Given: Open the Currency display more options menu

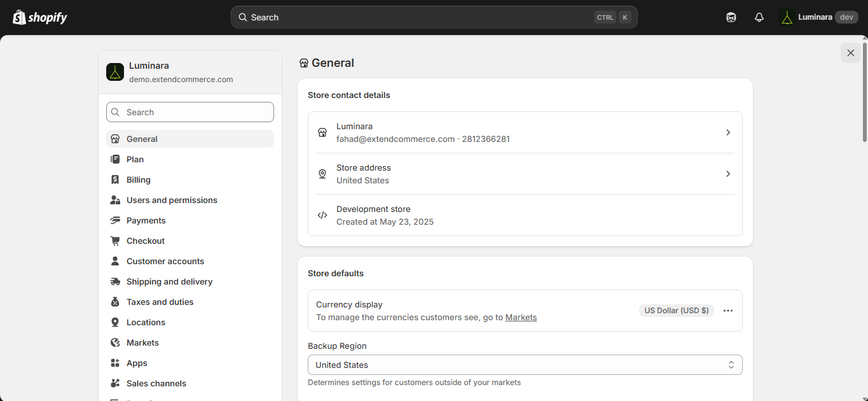Looking at the screenshot, I should 728,311.
